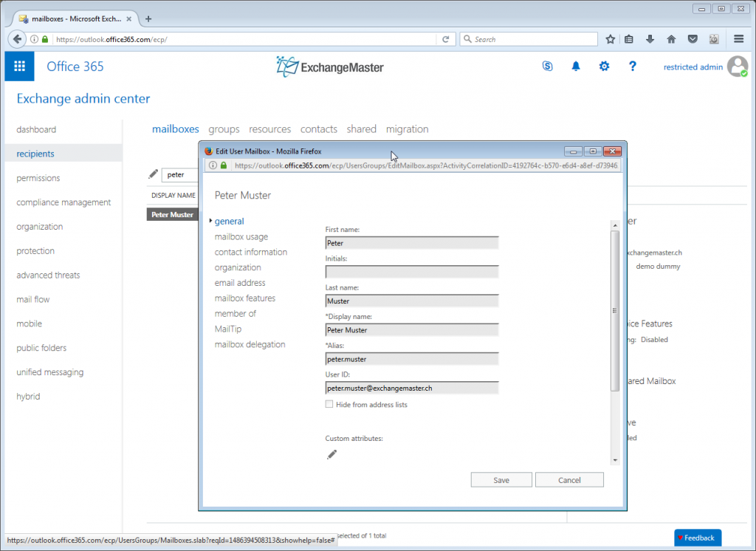Open settings gear in Office 365 header
The height and width of the screenshot is (551, 756).
604,66
